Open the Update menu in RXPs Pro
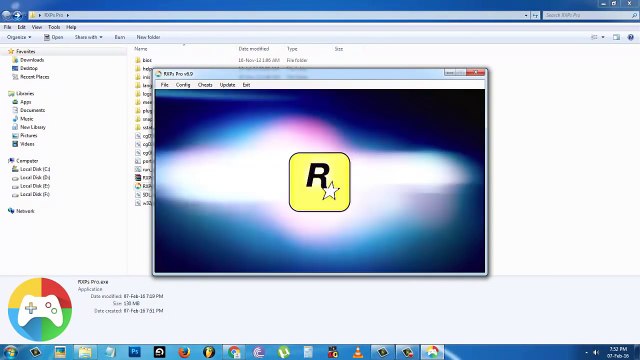 point(227,85)
